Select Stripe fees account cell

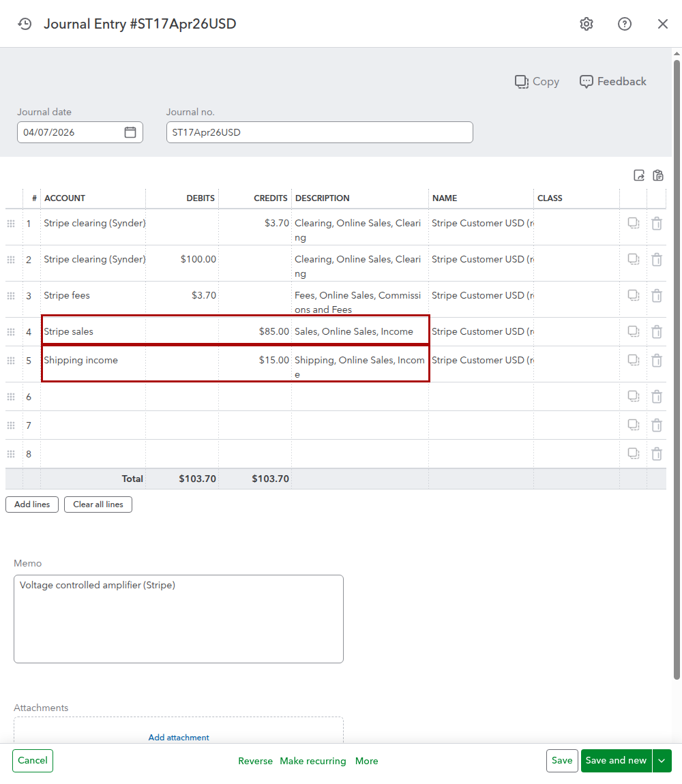[x=93, y=299]
